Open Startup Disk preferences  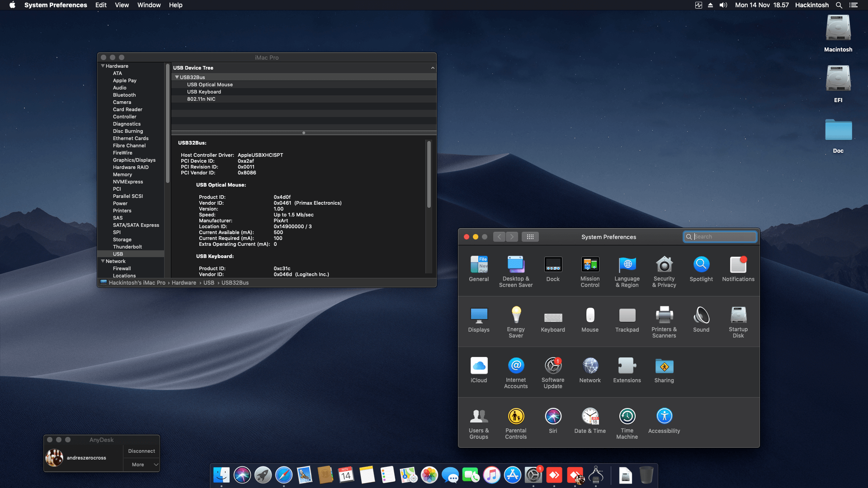click(x=738, y=322)
